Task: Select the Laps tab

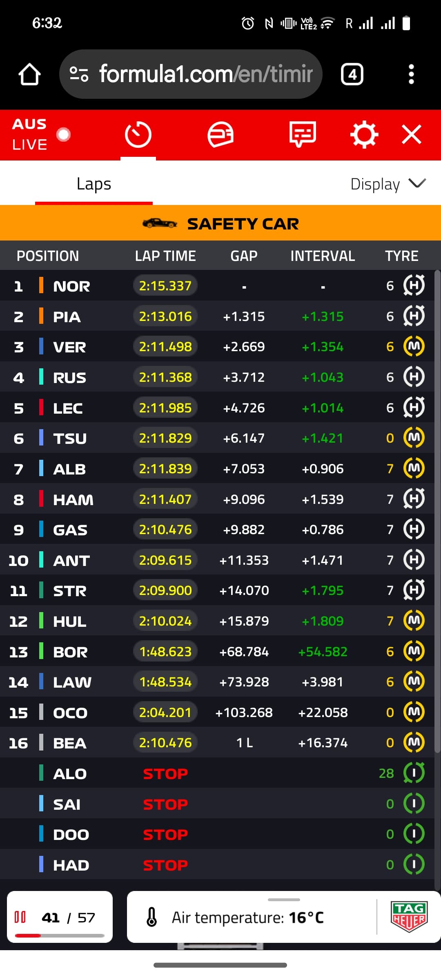Action: [x=94, y=184]
